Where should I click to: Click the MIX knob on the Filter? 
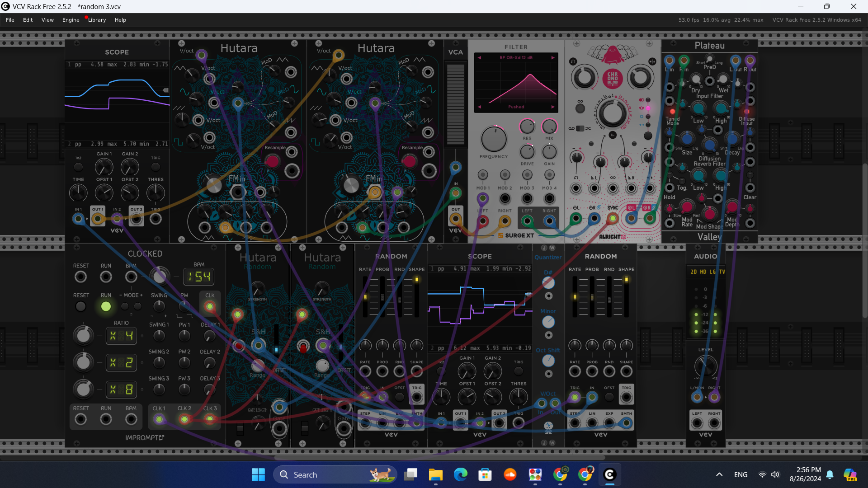549,127
